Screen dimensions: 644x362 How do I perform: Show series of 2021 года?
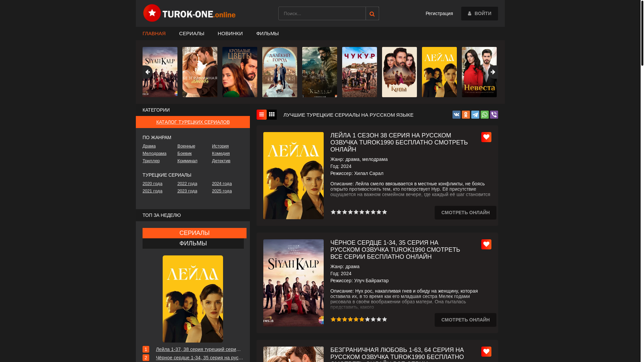pyautogui.click(x=152, y=191)
